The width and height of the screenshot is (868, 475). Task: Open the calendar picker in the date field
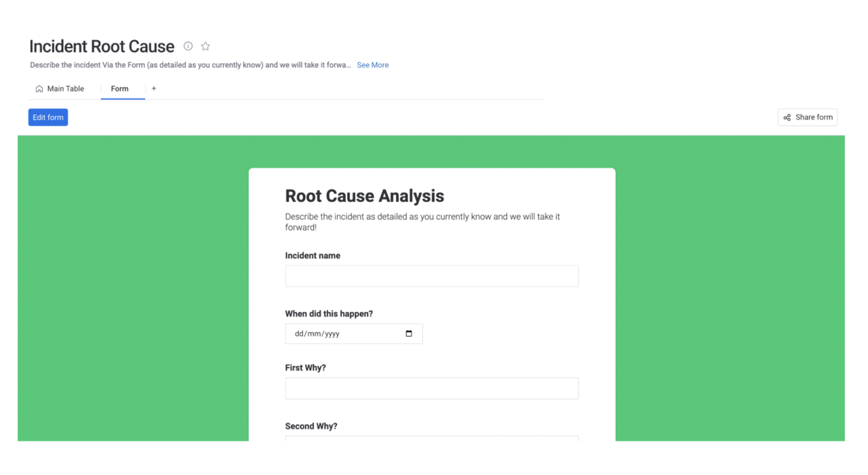[409, 334]
